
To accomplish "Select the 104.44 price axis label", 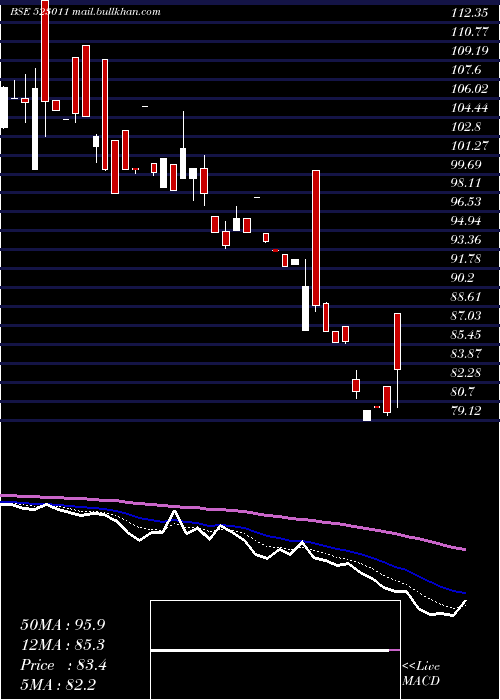I will click(469, 108).
